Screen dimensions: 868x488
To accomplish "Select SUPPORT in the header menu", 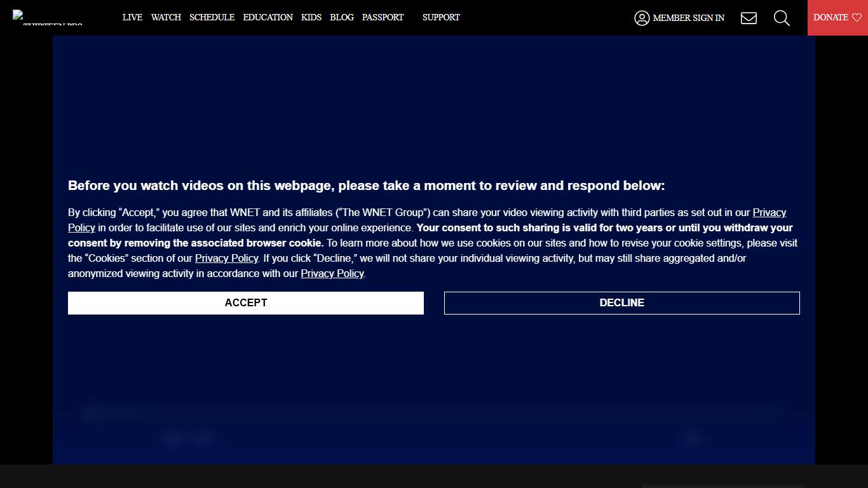I will [441, 17].
